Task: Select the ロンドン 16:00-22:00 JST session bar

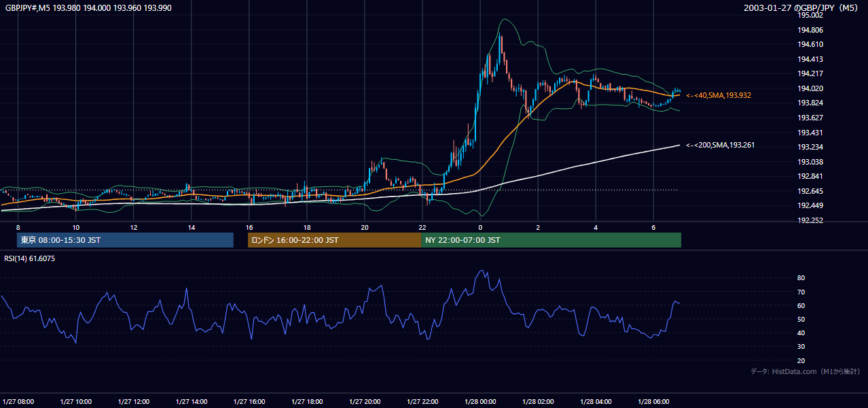Action: 334,240
